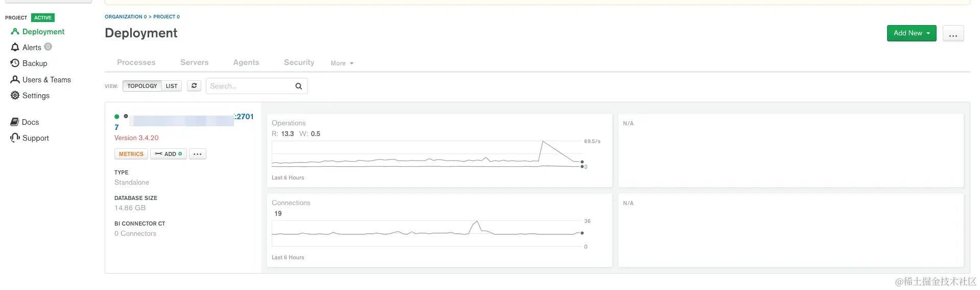Image resolution: width=980 pixels, height=290 pixels.
Task: Go to the Security tab
Action: point(299,62)
